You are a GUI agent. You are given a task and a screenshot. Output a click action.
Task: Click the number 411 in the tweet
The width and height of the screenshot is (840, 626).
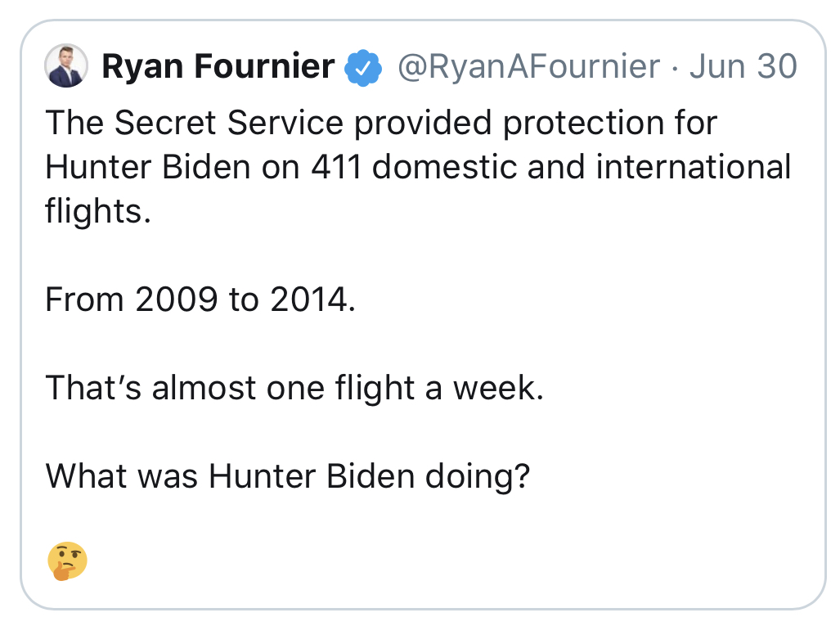[x=336, y=167]
